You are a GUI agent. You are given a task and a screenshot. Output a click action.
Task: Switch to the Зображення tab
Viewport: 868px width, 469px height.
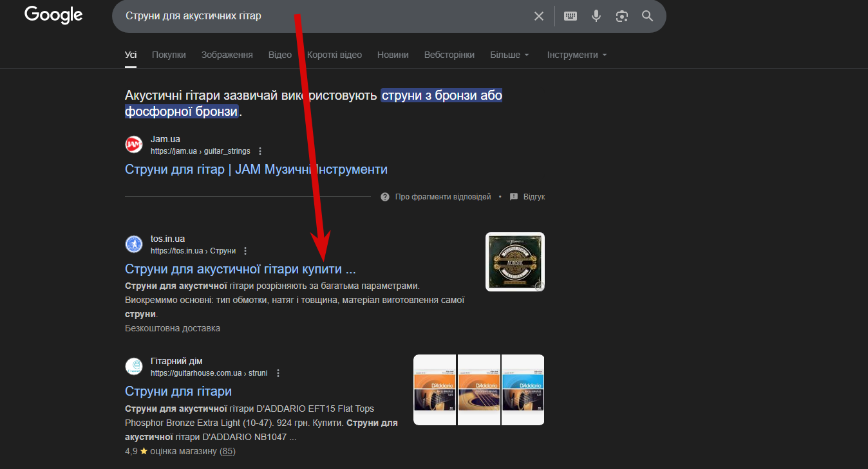click(227, 55)
